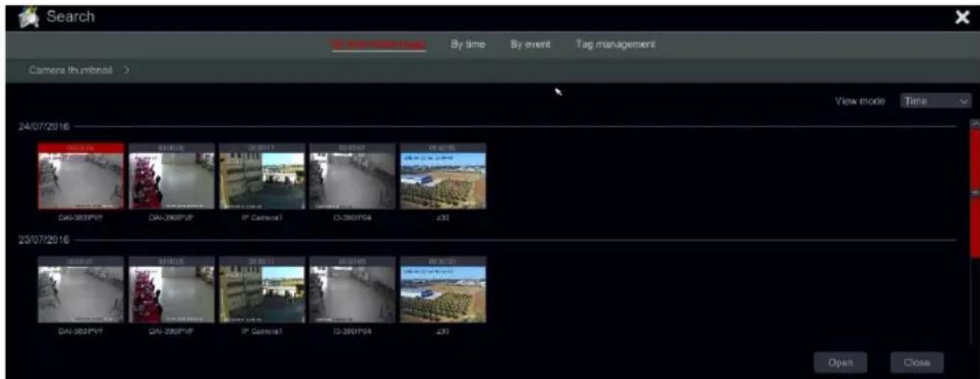Click the View mode label

(860, 101)
